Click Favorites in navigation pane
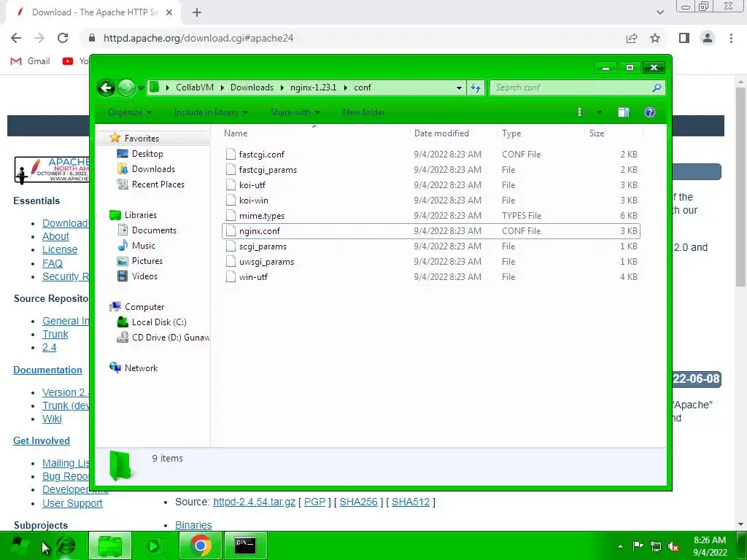The image size is (747, 560). (x=142, y=138)
